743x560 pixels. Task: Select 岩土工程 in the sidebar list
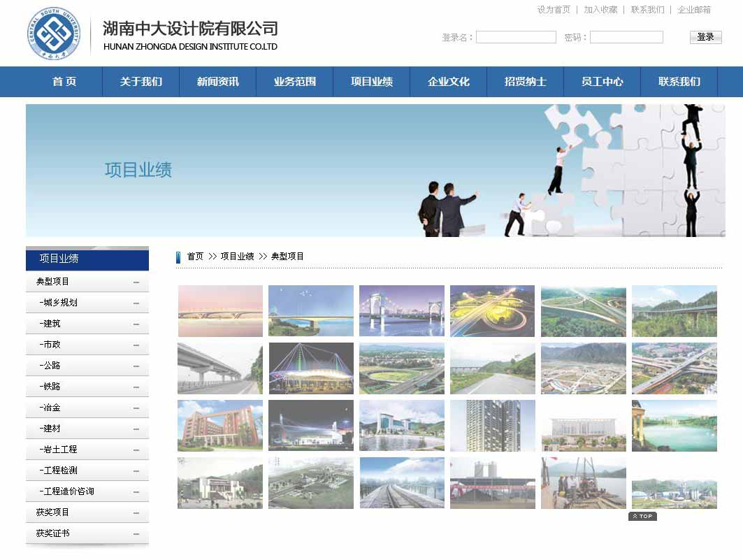(60, 450)
